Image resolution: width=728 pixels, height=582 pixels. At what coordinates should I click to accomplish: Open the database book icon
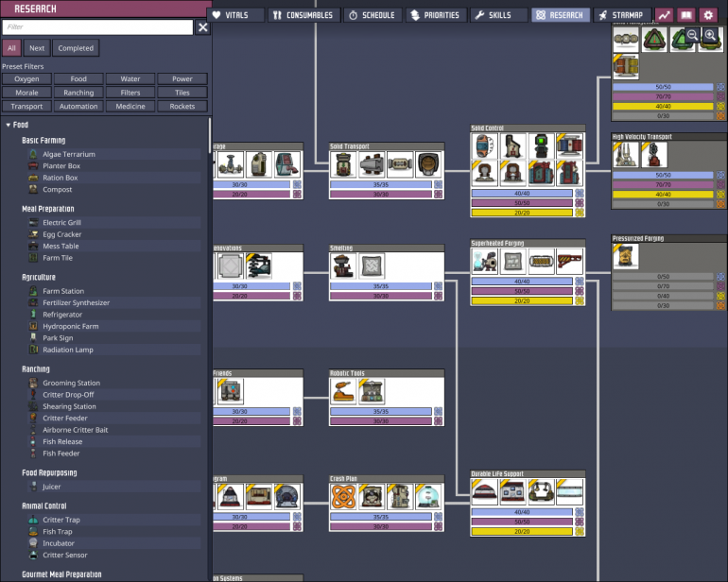coord(686,15)
